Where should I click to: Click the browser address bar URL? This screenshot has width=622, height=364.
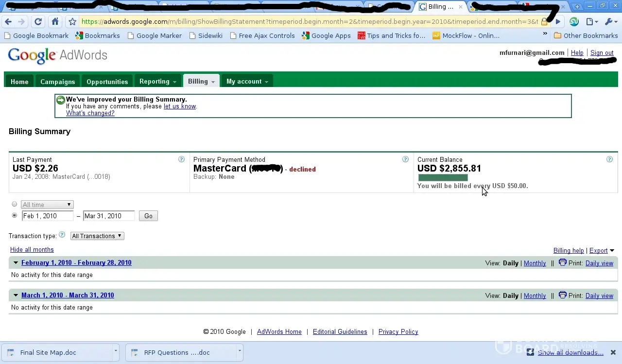pos(310,22)
